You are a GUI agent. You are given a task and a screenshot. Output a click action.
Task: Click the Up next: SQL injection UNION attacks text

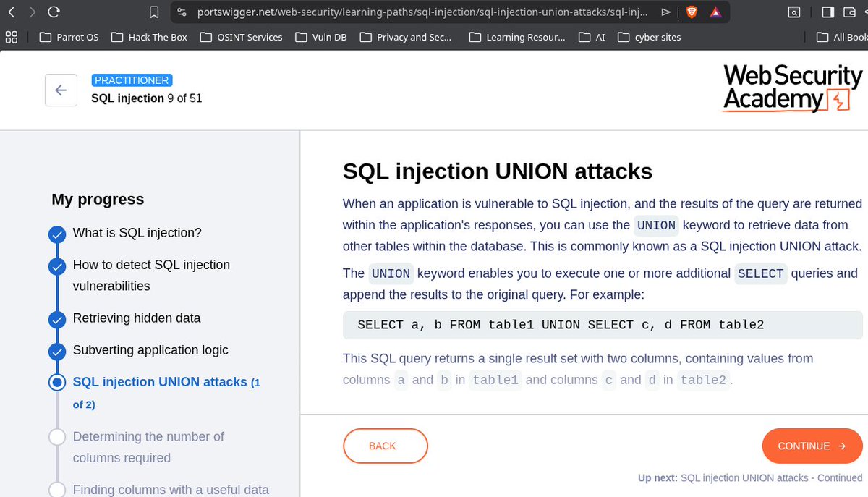click(x=750, y=477)
